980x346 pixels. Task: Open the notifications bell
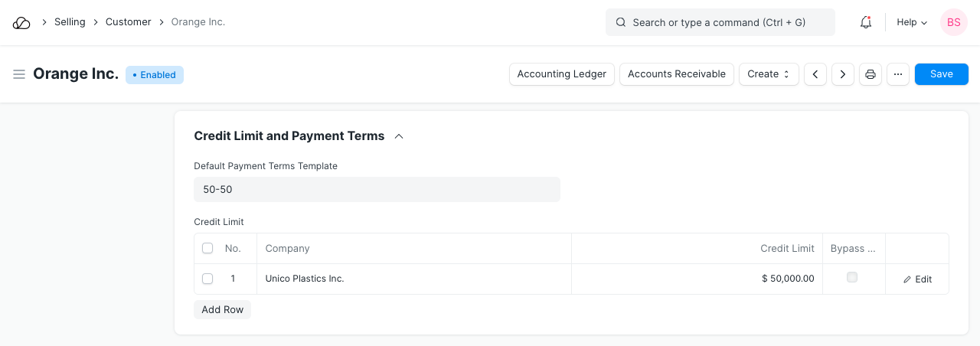coord(866,23)
